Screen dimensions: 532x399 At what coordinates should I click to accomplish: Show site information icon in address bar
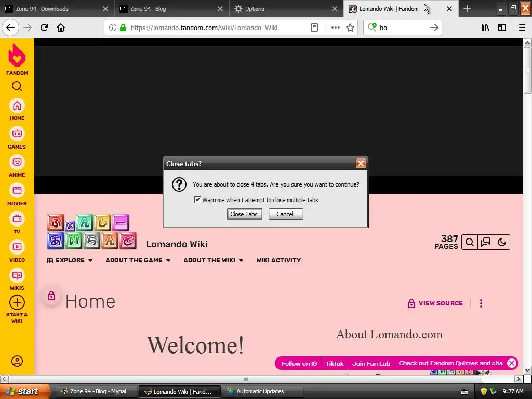(x=112, y=28)
